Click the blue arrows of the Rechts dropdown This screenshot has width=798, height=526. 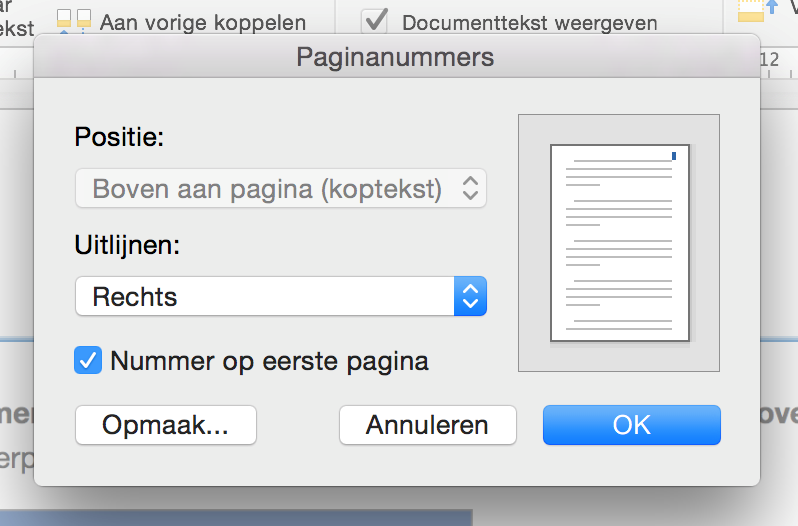(470, 296)
